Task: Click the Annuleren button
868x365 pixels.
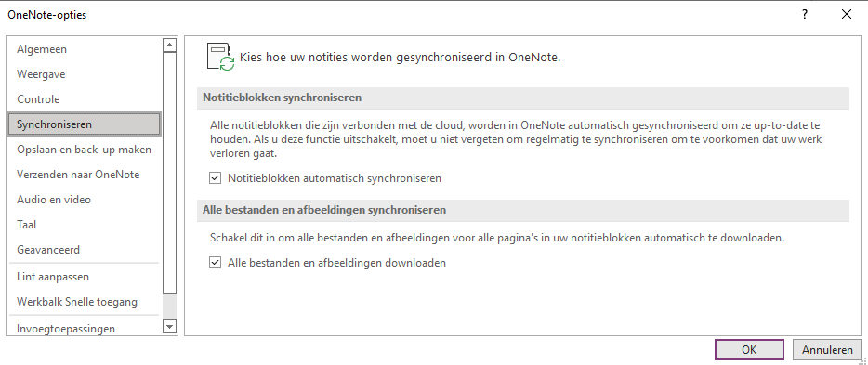Action: coord(827,349)
